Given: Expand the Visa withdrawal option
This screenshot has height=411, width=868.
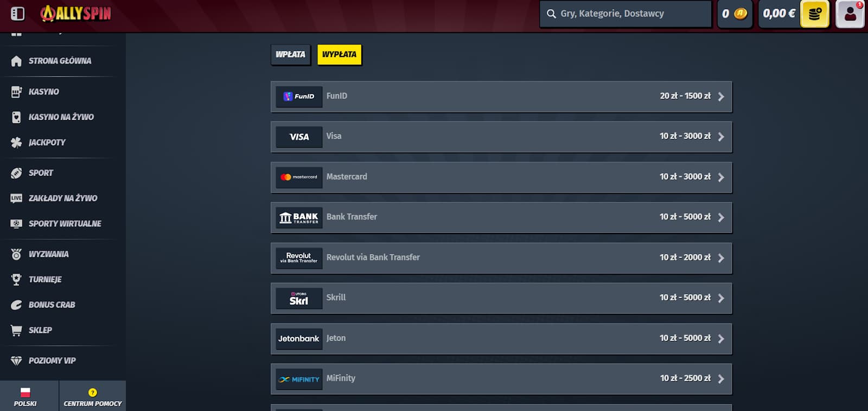Looking at the screenshot, I should pyautogui.click(x=501, y=137).
